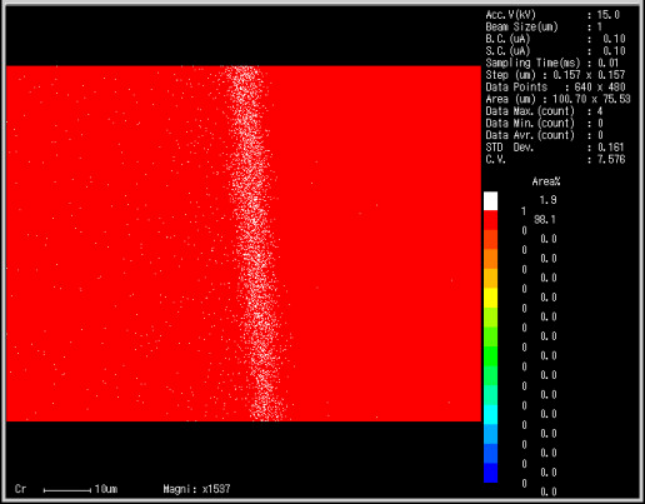Click the 0.01 sampling time value
The image size is (645, 504).
(609, 63)
